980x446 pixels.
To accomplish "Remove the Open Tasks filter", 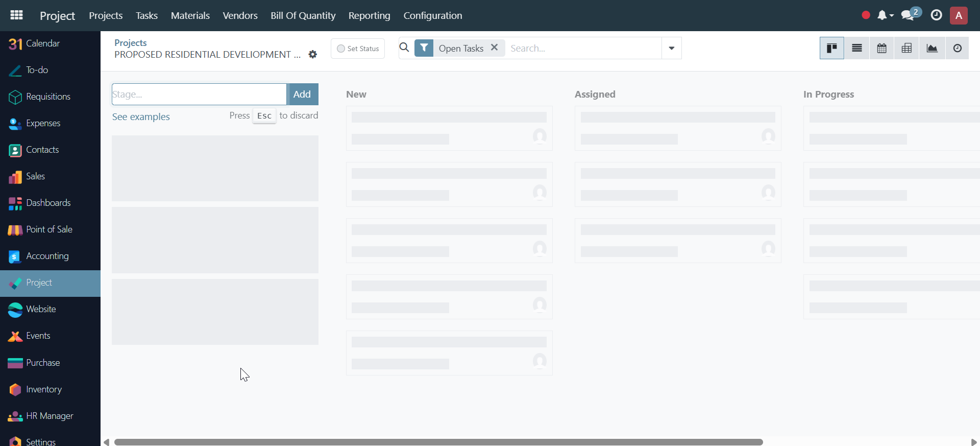I will tap(494, 48).
